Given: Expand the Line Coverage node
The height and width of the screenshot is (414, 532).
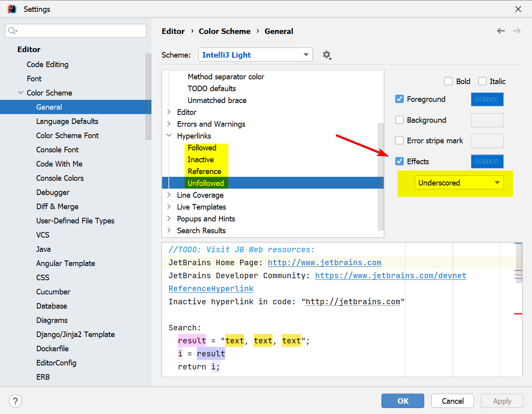Looking at the screenshot, I should coord(169,195).
